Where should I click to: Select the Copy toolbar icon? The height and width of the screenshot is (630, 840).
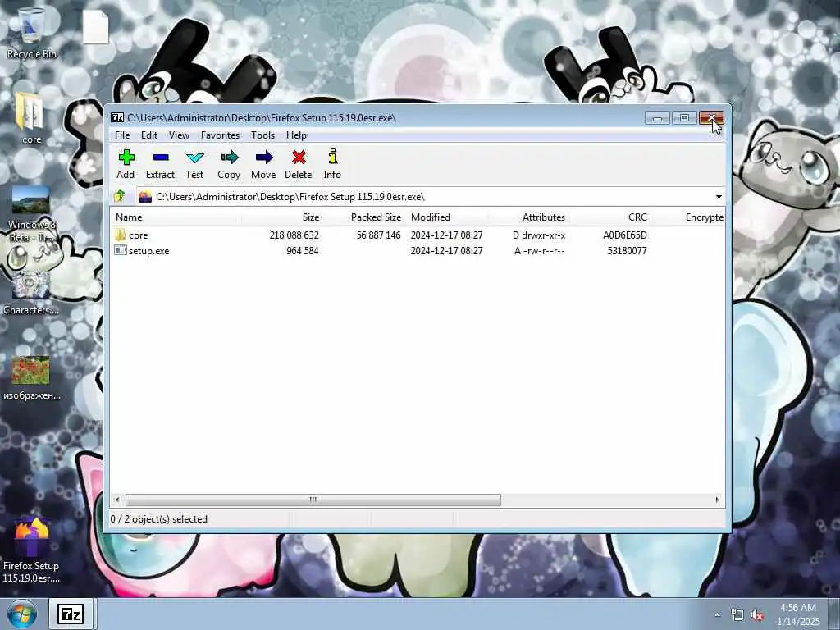229,164
